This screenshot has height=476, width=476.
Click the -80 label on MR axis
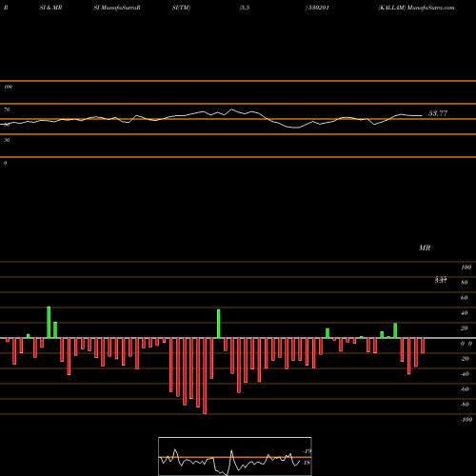tap(465, 405)
